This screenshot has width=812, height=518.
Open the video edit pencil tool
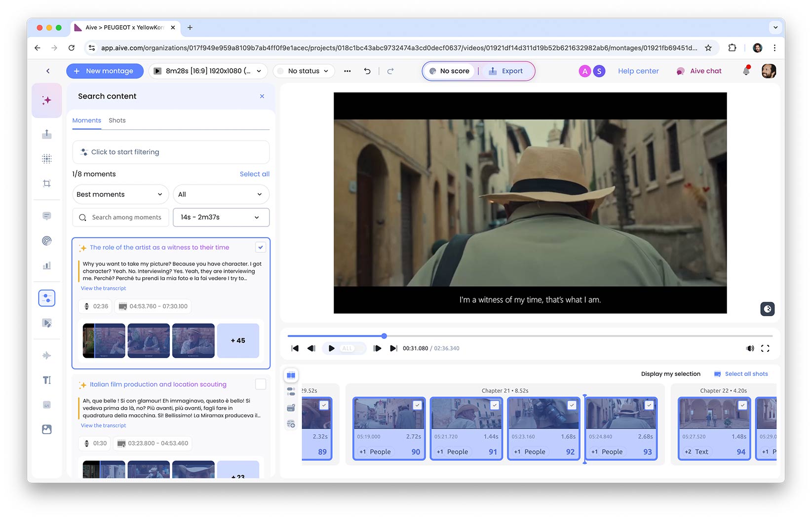coord(47,323)
